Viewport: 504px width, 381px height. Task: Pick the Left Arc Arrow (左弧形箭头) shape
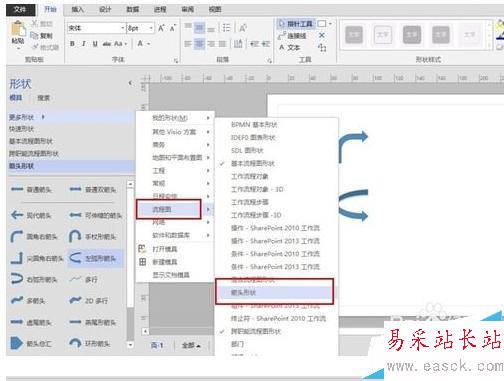(x=95, y=258)
